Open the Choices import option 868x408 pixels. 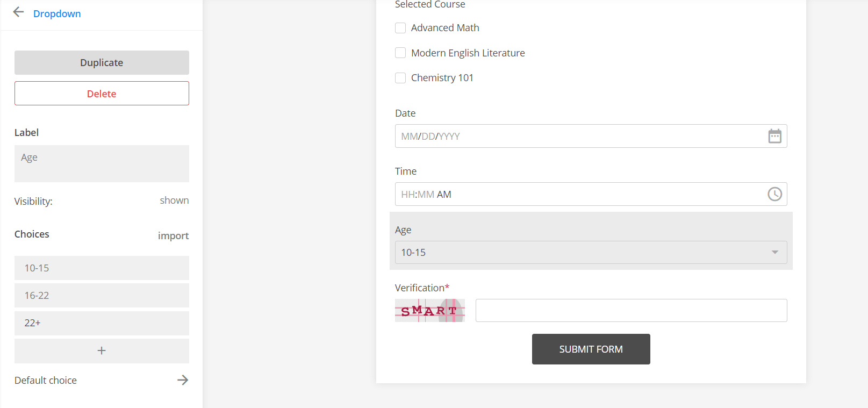tap(173, 235)
